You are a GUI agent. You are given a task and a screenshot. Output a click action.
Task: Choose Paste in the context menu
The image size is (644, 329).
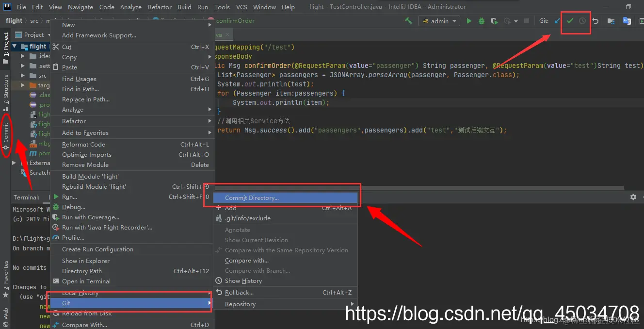tap(132, 67)
